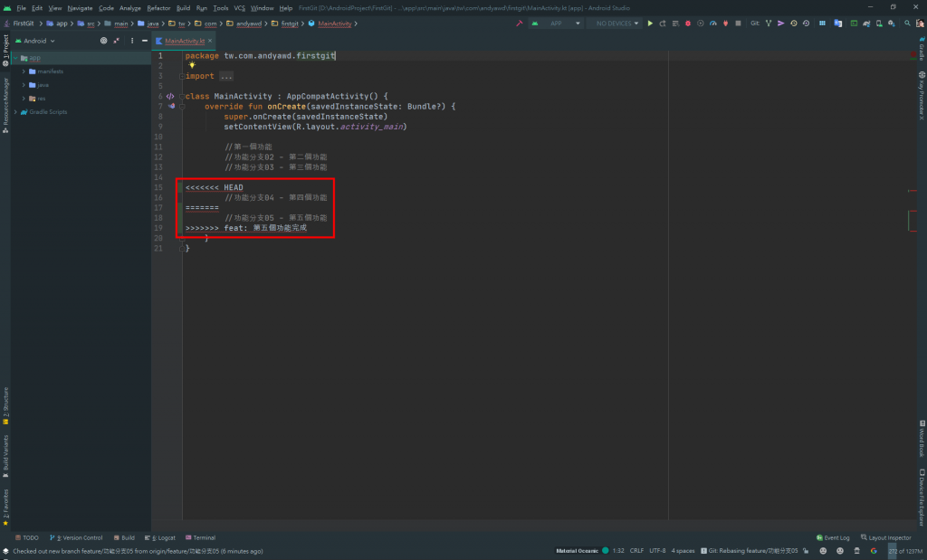Open the TODO tool window
Image resolution: width=927 pixels, height=560 pixels.
pyautogui.click(x=26, y=537)
